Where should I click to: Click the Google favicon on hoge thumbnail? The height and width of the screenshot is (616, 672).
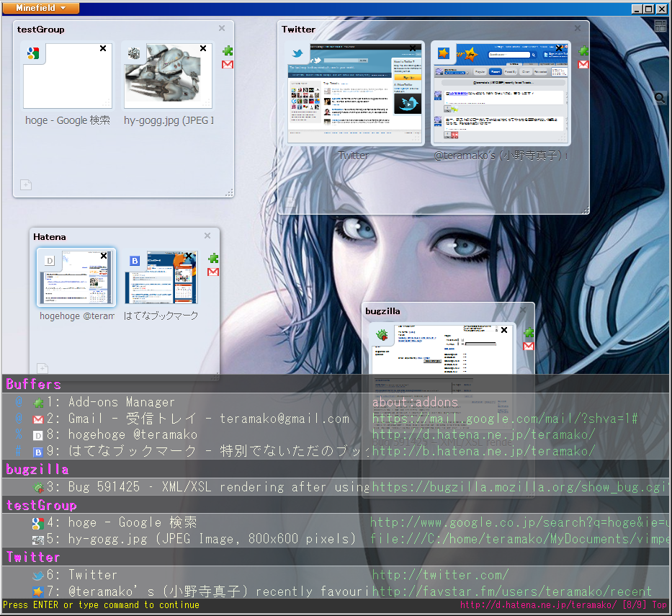point(33,53)
